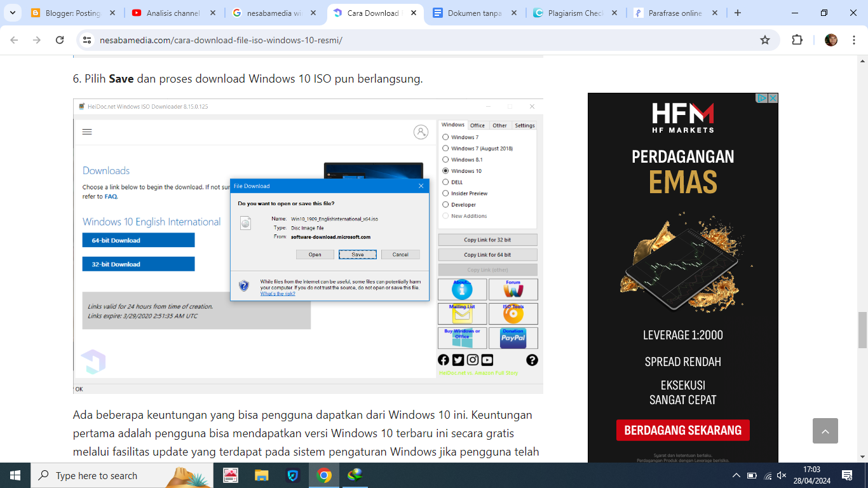Switch to the Parafrase online tab

pyautogui.click(x=677, y=13)
